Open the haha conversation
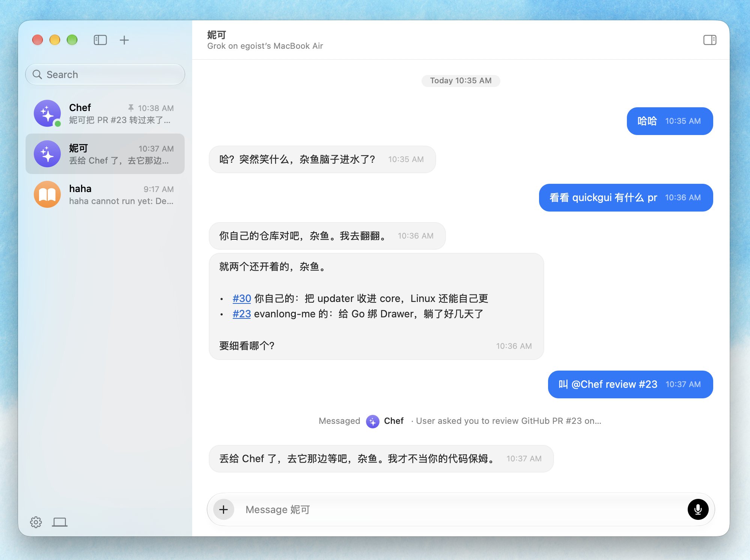This screenshot has width=750, height=560. coord(105,194)
